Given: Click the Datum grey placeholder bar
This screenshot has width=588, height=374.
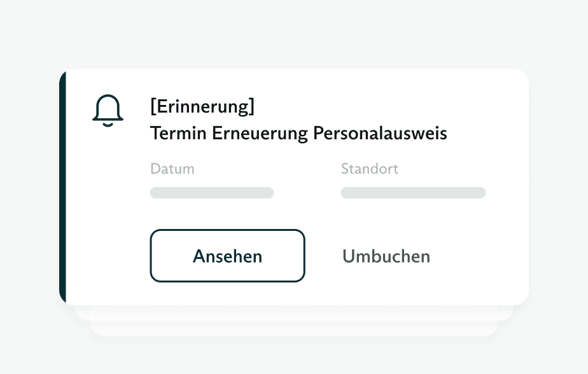Looking at the screenshot, I should click(212, 193).
